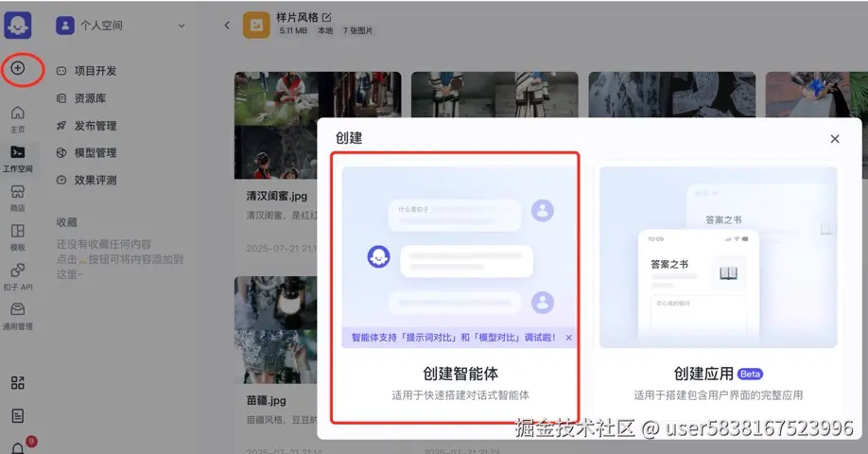Click the 个人空间 avatar icon
The height and width of the screenshot is (454, 868).
[64, 26]
